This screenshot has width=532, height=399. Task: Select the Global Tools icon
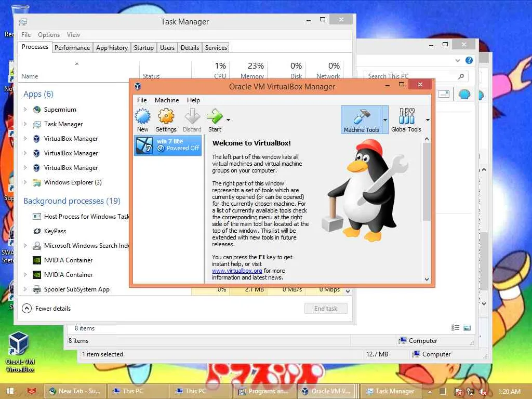point(406,116)
